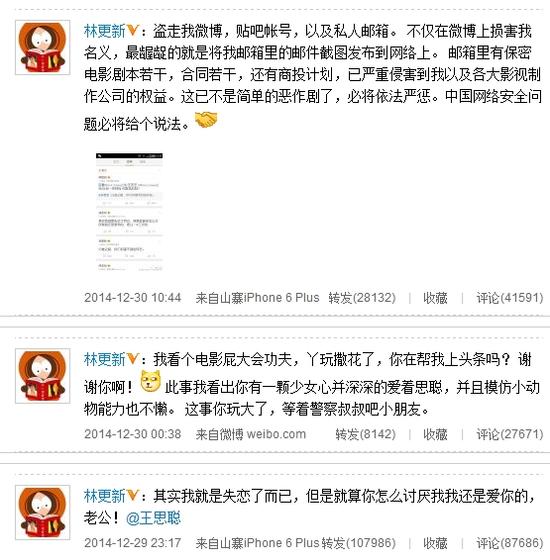The image size is (550, 560).
Task: Open 评论(27671) on the second post
Action: (x=510, y=434)
